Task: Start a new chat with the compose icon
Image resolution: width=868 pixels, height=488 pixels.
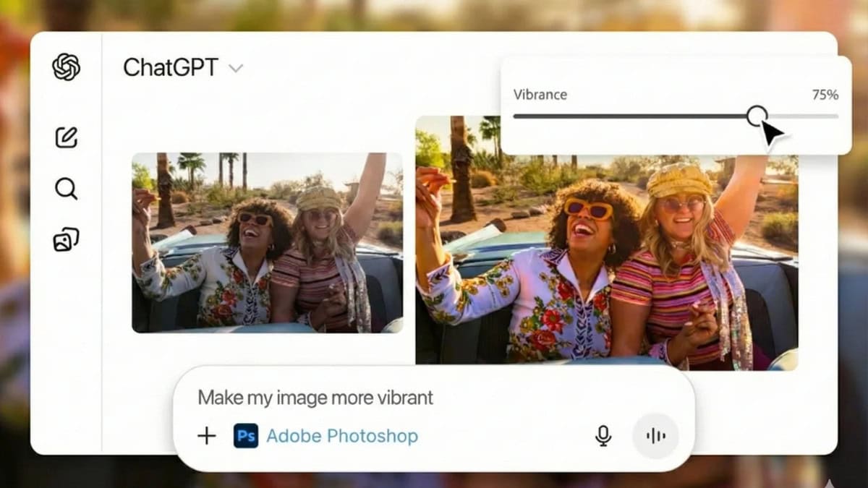Action: [x=66, y=137]
